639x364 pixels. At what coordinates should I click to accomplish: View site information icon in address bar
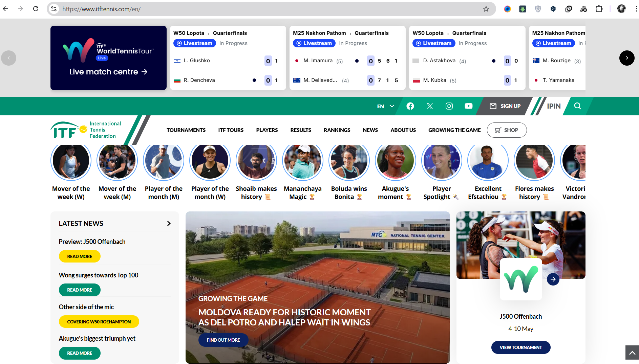click(x=54, y=9)
